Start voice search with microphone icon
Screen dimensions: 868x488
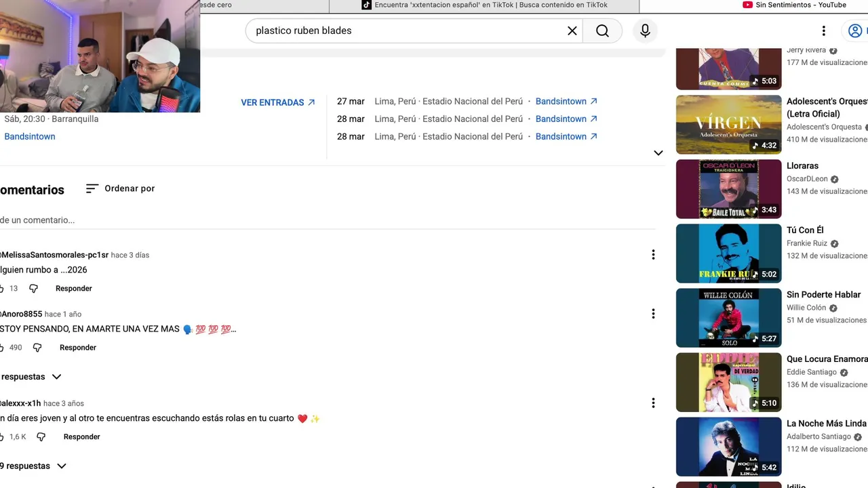click(x=645, y=30)
